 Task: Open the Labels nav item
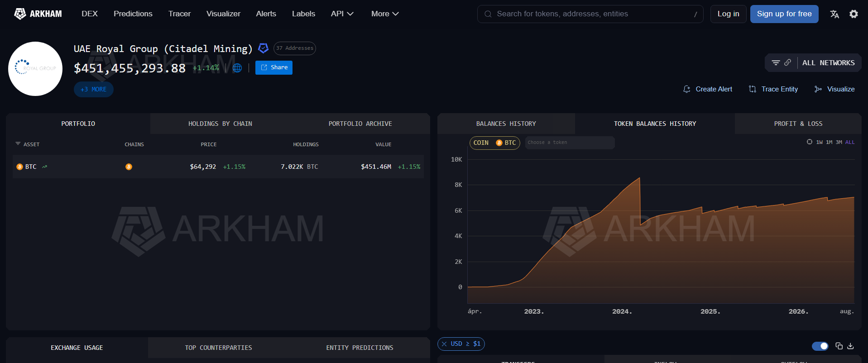pyautogui.click(x=303, y=14)
